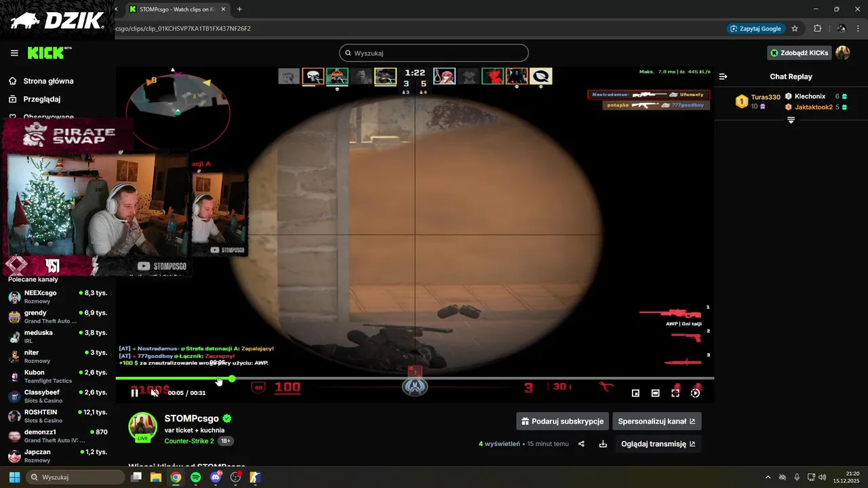Open Discord from taskbar
The width and height of the screenshot is (868, 488).
216,477
